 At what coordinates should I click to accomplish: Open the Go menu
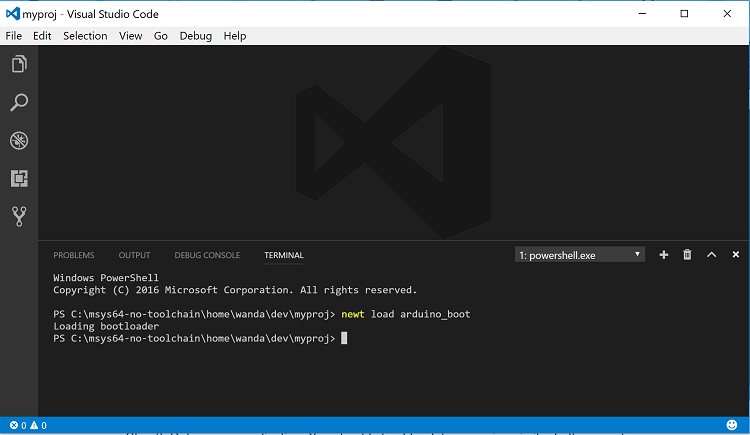tap(161, 36)
